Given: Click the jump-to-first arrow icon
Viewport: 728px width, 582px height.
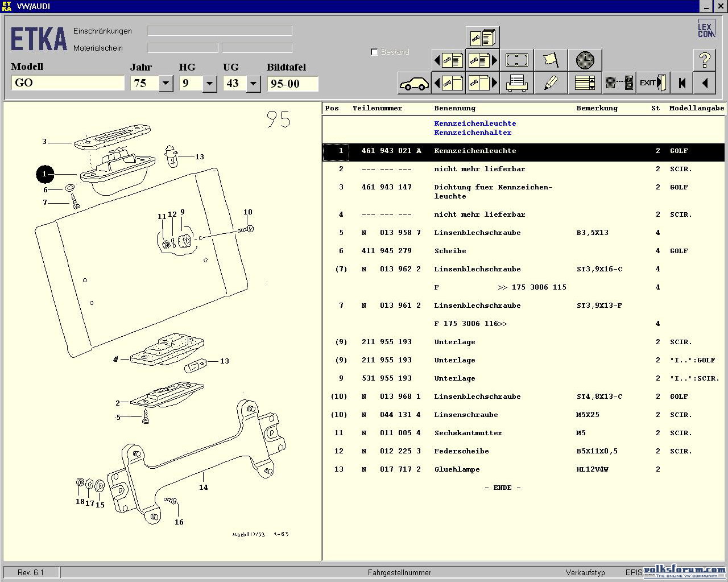Looking at the screenshot, I should pos(682,83).
